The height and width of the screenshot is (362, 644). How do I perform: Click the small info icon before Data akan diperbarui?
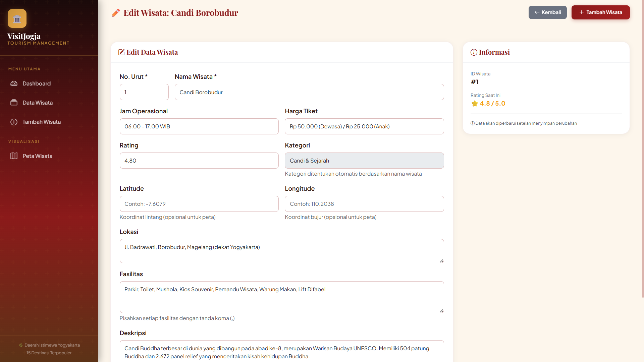tap(472, 123)
